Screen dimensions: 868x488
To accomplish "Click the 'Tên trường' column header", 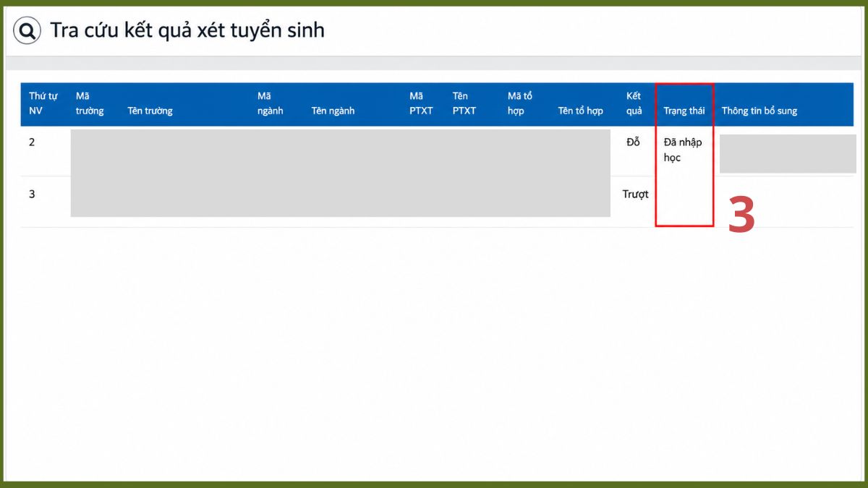I will pos(150,111).
